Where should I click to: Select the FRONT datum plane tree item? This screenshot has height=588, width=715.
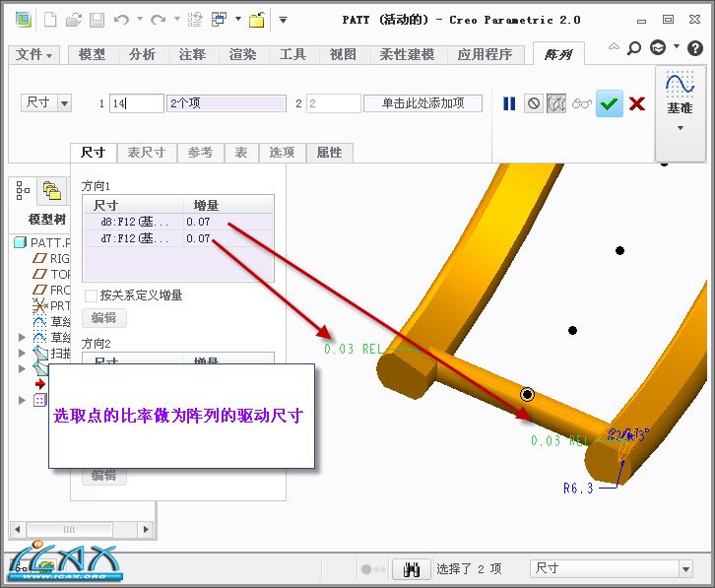pyautogui.click(x=51, y=290)
